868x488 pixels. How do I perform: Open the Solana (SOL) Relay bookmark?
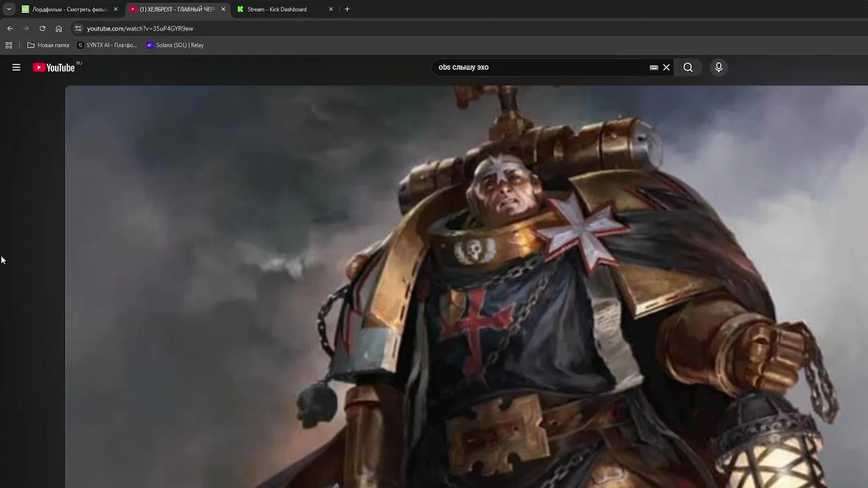pos(175,45)
